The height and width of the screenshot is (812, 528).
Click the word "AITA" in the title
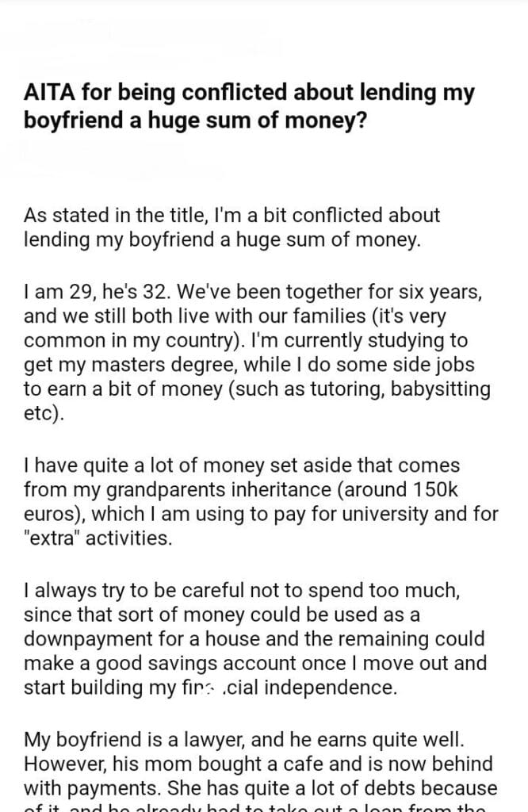47,94
